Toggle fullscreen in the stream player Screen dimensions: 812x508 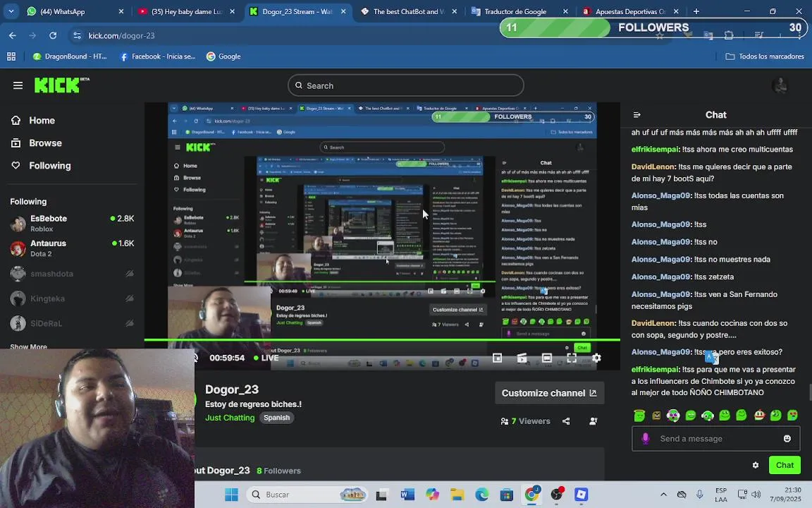[572, 358]
